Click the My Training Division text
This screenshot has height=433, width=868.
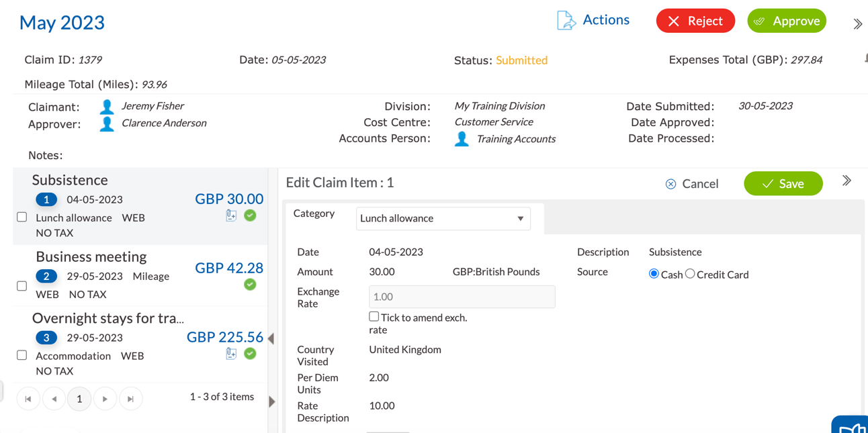500,106
